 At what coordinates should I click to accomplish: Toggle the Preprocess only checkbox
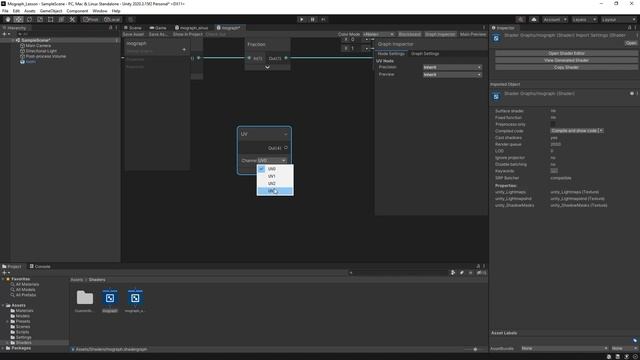[x=553, y=124]
